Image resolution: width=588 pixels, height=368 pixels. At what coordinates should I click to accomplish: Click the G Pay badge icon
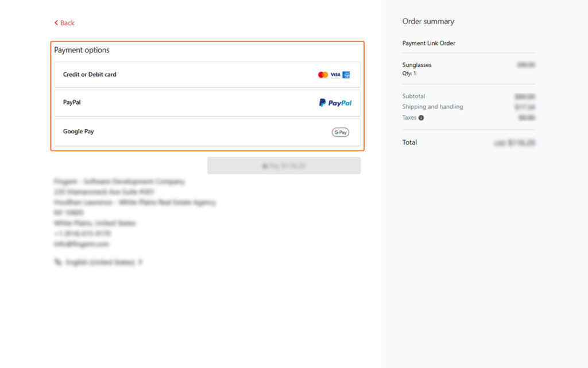340,132
